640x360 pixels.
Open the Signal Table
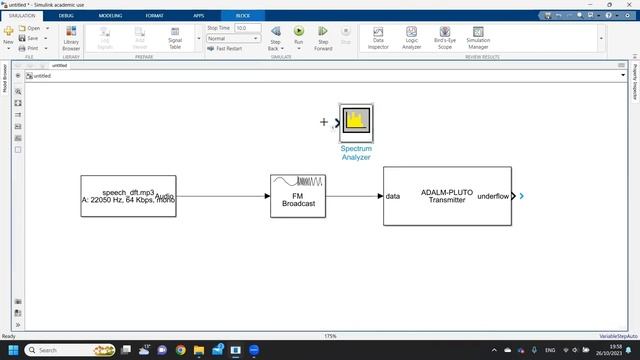pyautogui.click(x=175, y=38)
